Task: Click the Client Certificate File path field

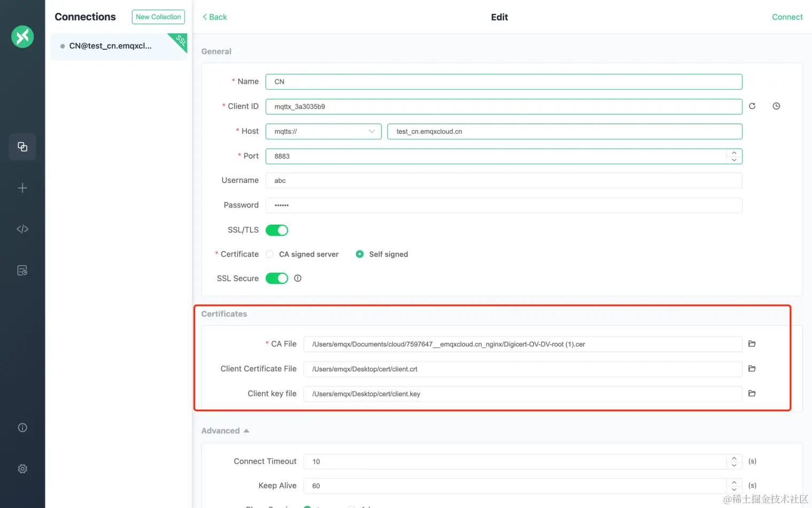Action: 523,369
